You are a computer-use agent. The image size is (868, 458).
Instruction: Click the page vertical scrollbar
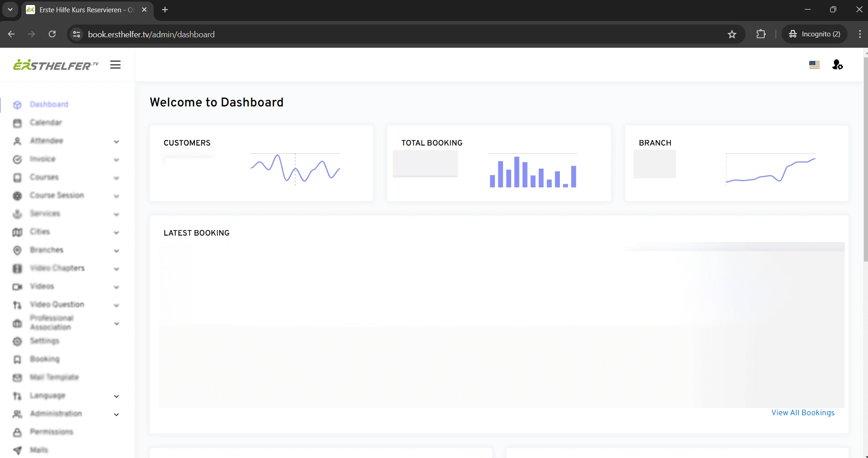coord(865,159)
